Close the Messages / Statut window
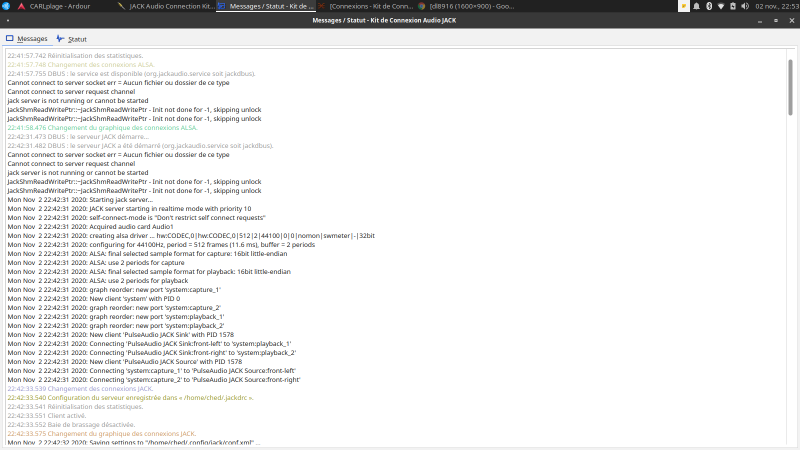The image size is (800, 450). click(791, 21)
